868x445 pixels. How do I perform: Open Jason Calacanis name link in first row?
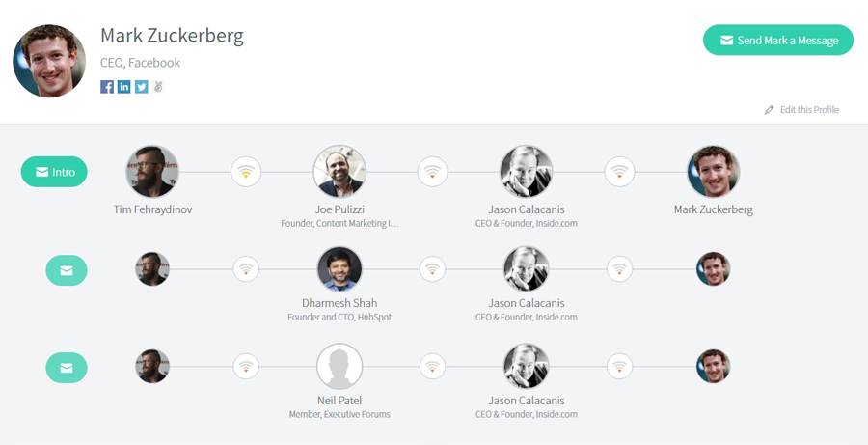[x=527, y=209]
